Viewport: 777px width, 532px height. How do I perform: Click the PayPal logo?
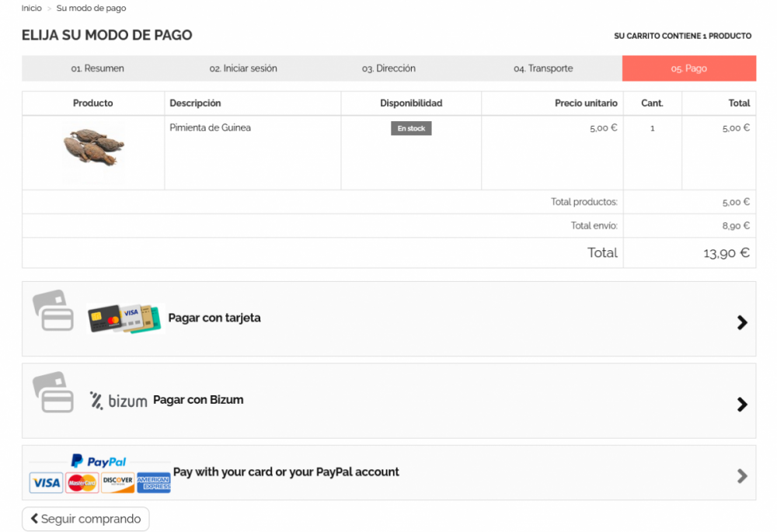99,461
